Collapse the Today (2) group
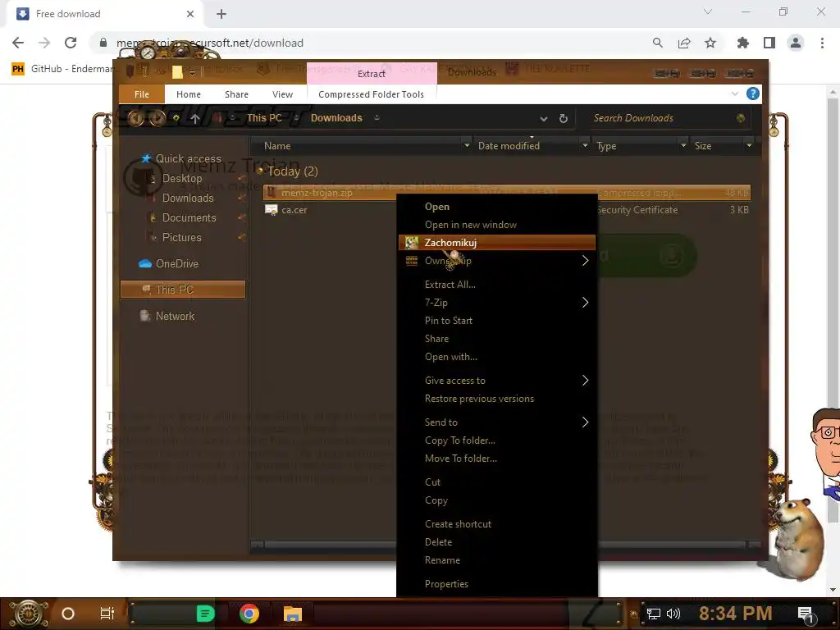 click(x=260, y=171)
